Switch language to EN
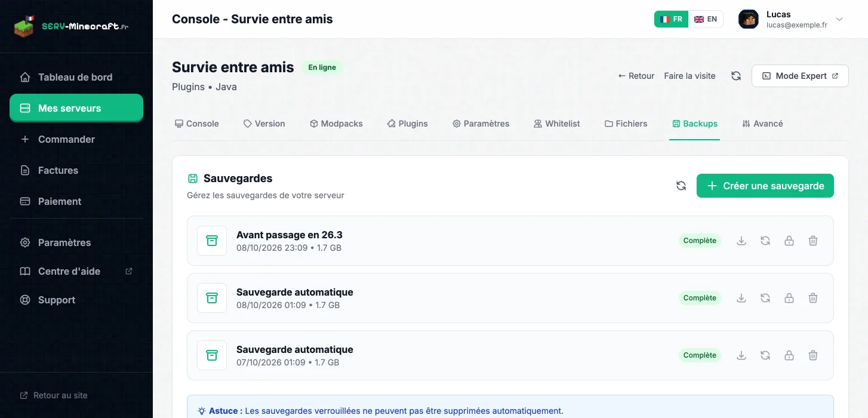Viewport: 868px width, 418px height. coord(706,19)
